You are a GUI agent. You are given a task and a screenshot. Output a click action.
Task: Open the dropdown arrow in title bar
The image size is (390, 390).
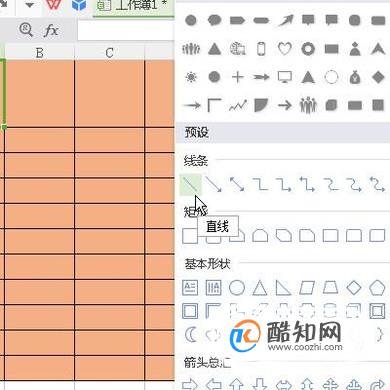(30, 5)
